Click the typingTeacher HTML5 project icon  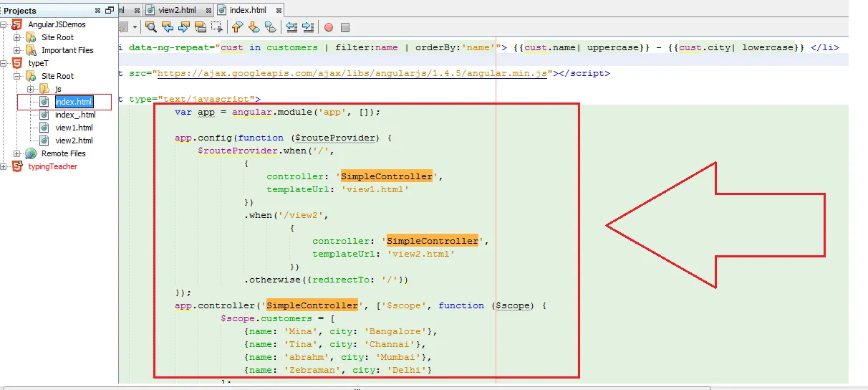[17, 166]
